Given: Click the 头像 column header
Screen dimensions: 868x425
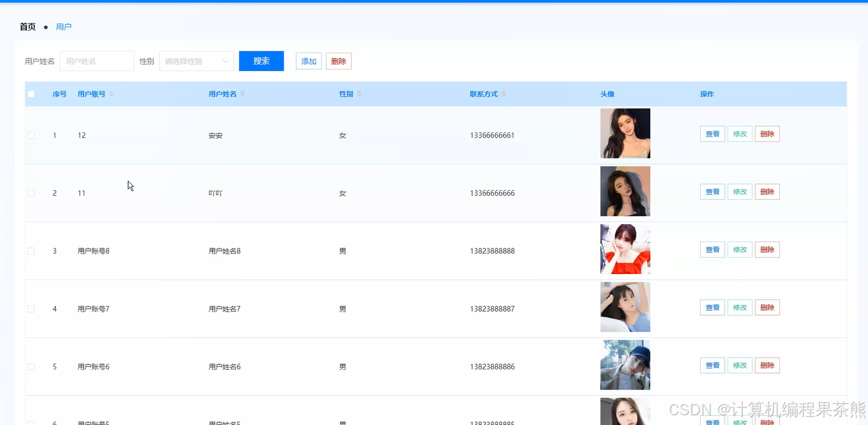Looking at the screenshot, I should [x=607, y=94].
